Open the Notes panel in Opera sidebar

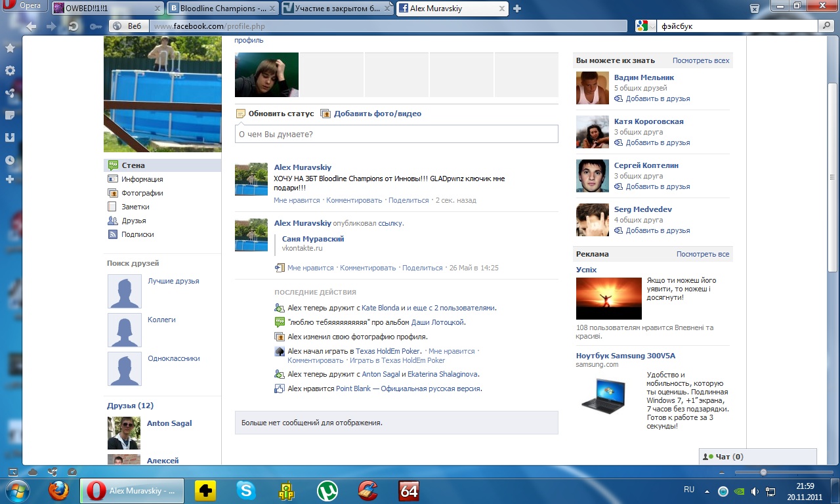10,115
